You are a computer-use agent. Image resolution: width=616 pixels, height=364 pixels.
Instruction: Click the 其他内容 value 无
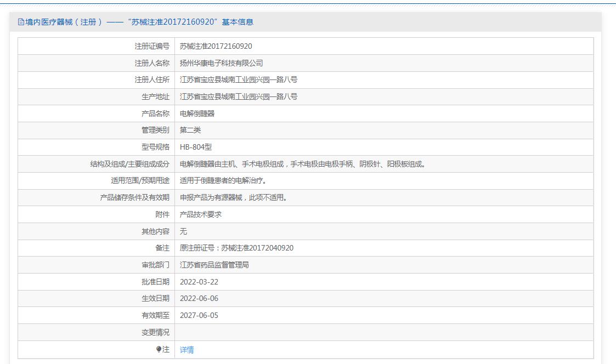(183, 231)
